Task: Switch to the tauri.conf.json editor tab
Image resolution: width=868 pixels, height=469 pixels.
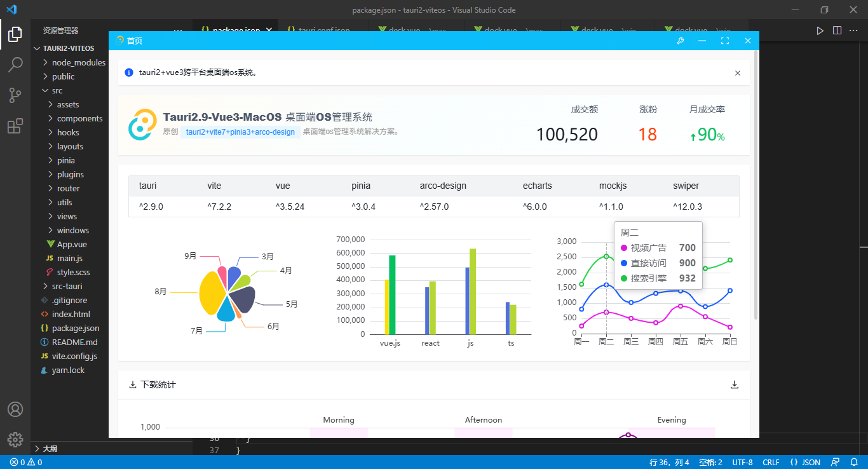Action: pyautogui.click(x=324, y=30)
